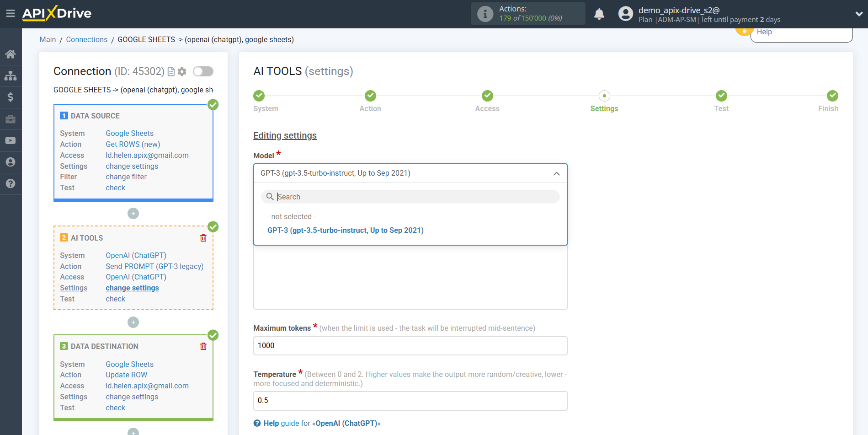Click Update ROW action link
Image resolution: width=868 pixels, height=435 pixels.
[x=127, y=375]
